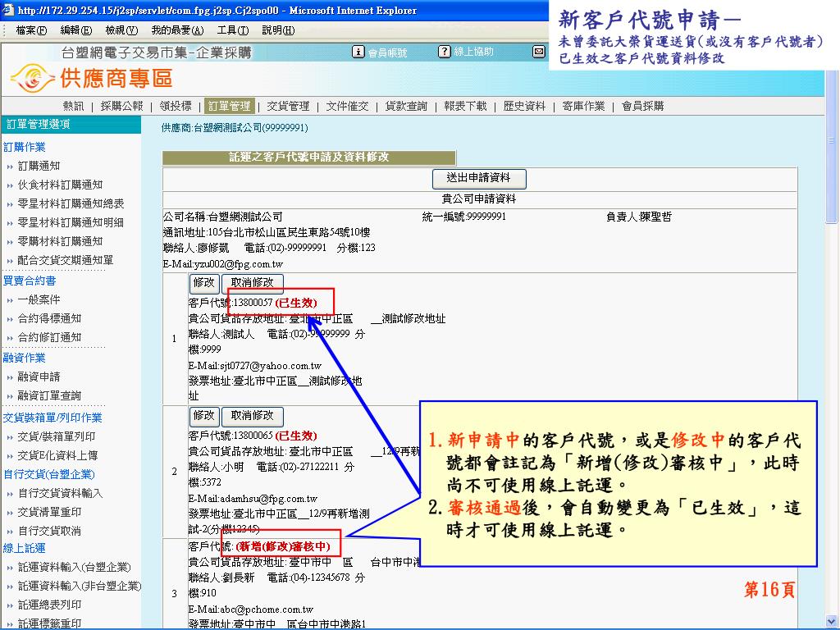Image resolution: width=840 pixels, height=630 pixels.
Task: Open 配合交貨交期通知單 in the sidebar
Action: (x=66, y=260)
